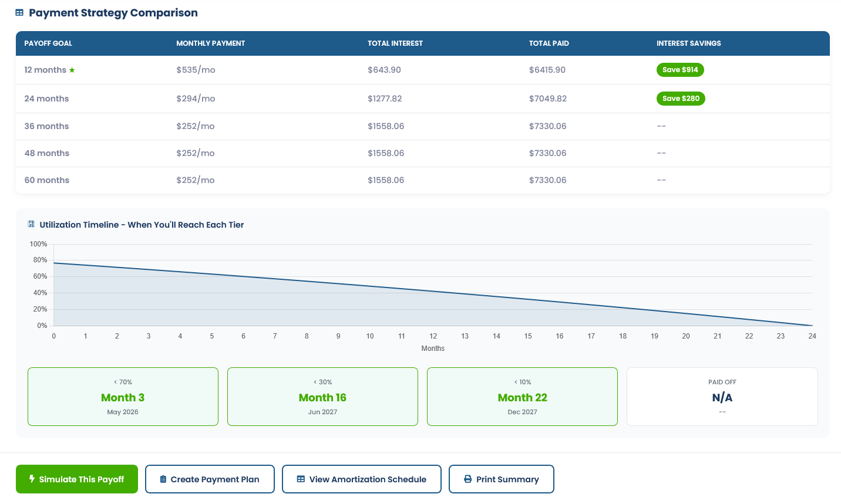The image size is (841, 504).
Task: Click Print Summary
Action: click(502, 479)
